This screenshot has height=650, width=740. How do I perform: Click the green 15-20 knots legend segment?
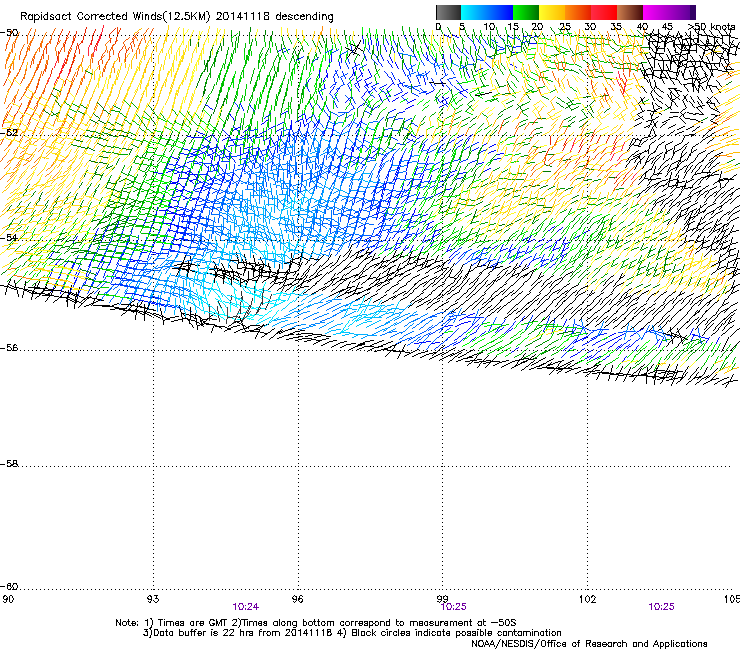click(x=526, y=12)
